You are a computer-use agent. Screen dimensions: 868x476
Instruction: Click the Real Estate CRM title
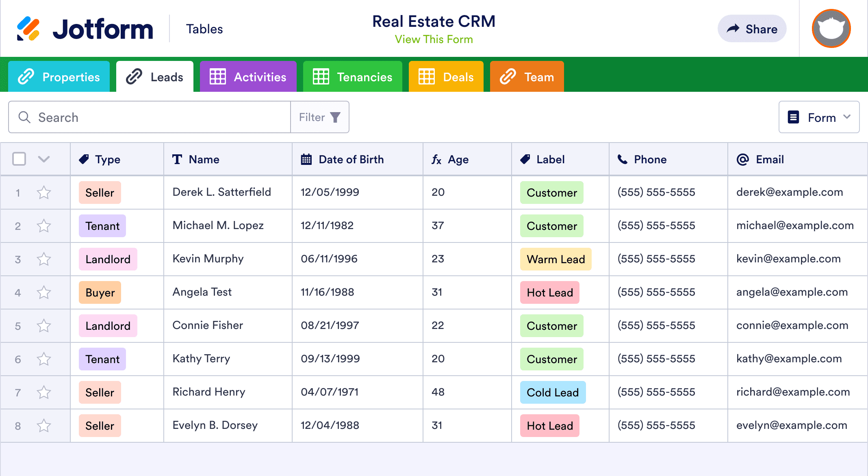pos(434,21)
